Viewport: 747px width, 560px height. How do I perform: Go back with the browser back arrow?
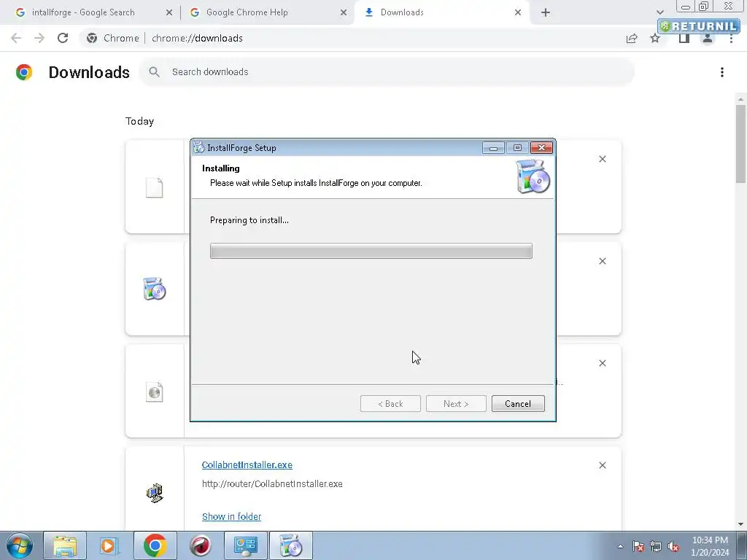[x=16, y=38]
